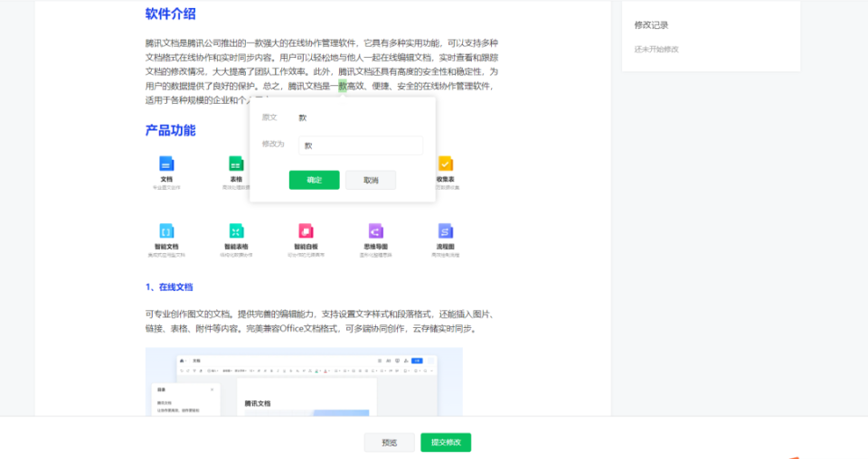Click the 智能表格 label text
This screenshot has width=868, height=459.
[x=236, y=247]
